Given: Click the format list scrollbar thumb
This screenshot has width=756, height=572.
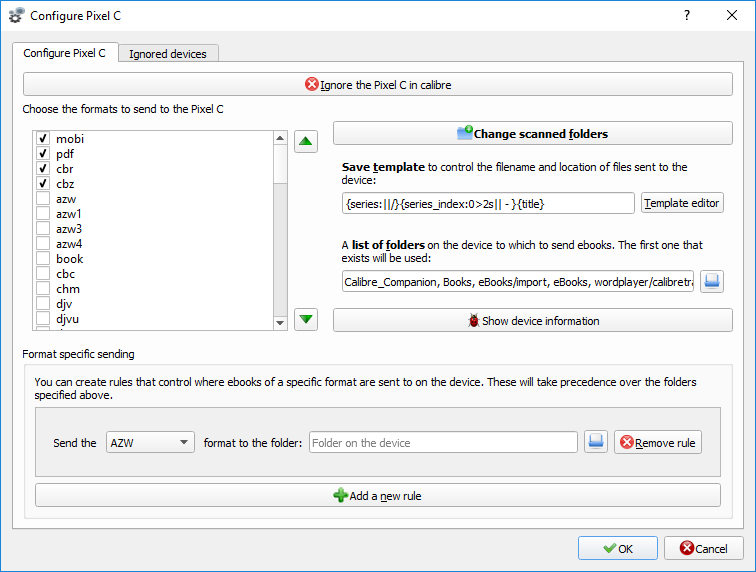Looking at the screenshot, I should tap(280, 163).
